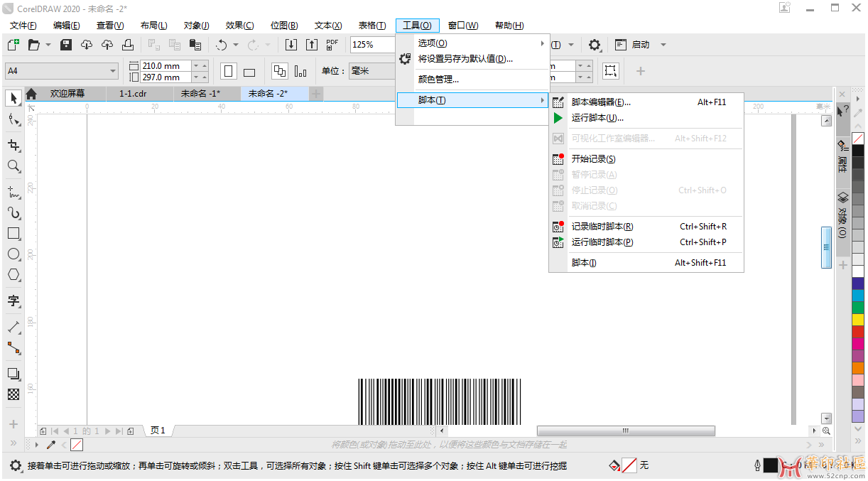868x481 pixels.
Task: Select the Zoom magnifier tool
Action: (13, 166)
